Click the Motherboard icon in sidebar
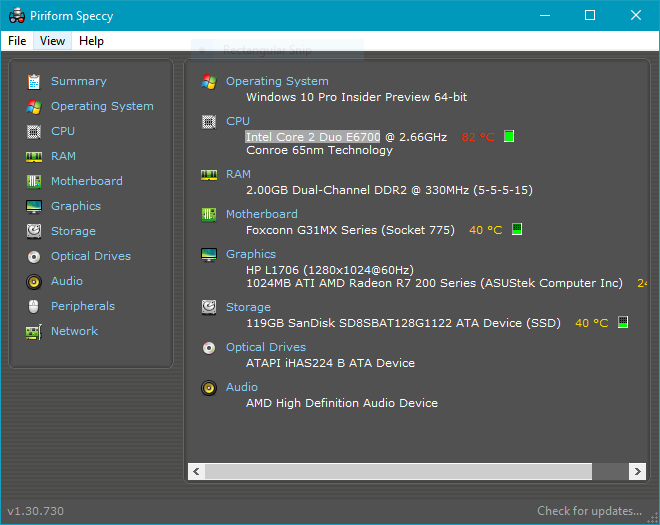 coord(34,181)
